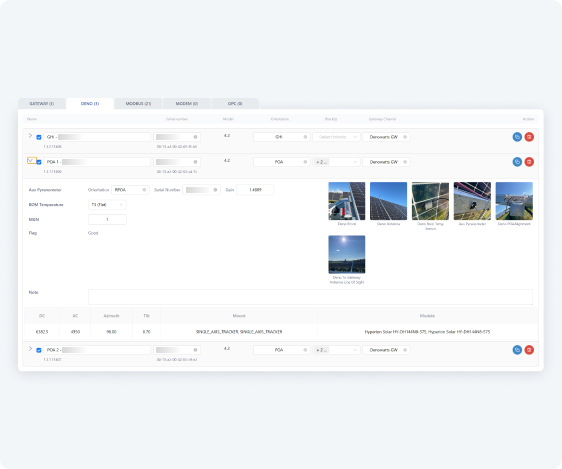
Task: Open the Aux Pyranometer photo thumbnail
Action: 472,201
